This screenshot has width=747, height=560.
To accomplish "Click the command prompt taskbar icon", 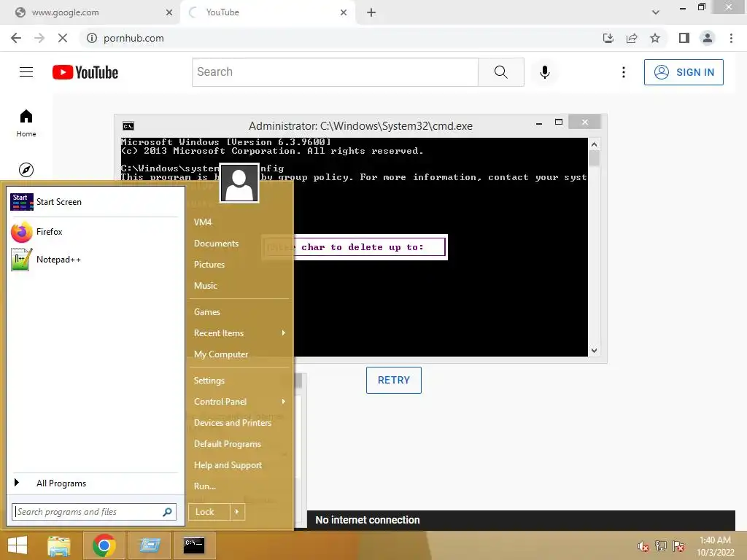I will [194, 545].
